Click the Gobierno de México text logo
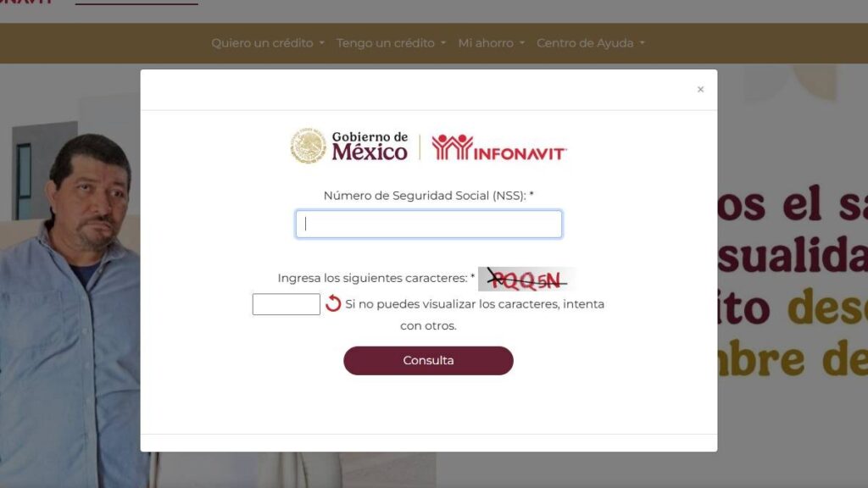The height and width of the screenshot is (488, 868). tap(370, 147)
